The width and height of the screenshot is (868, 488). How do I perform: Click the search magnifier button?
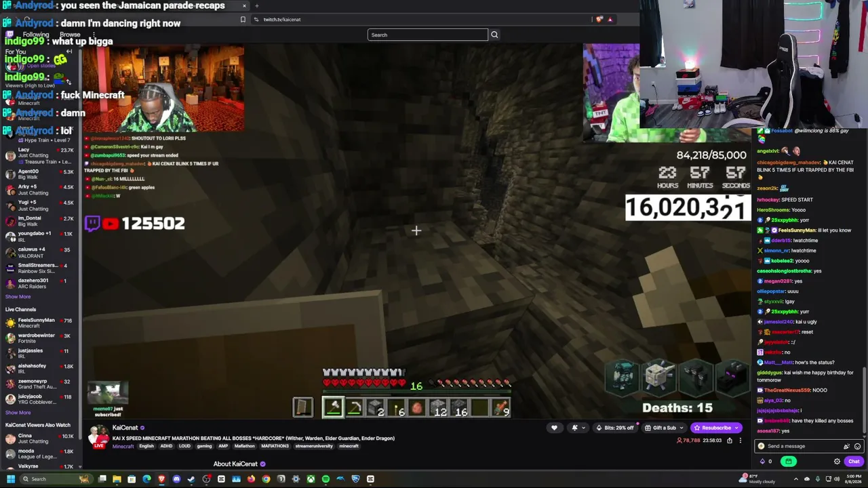494,35
